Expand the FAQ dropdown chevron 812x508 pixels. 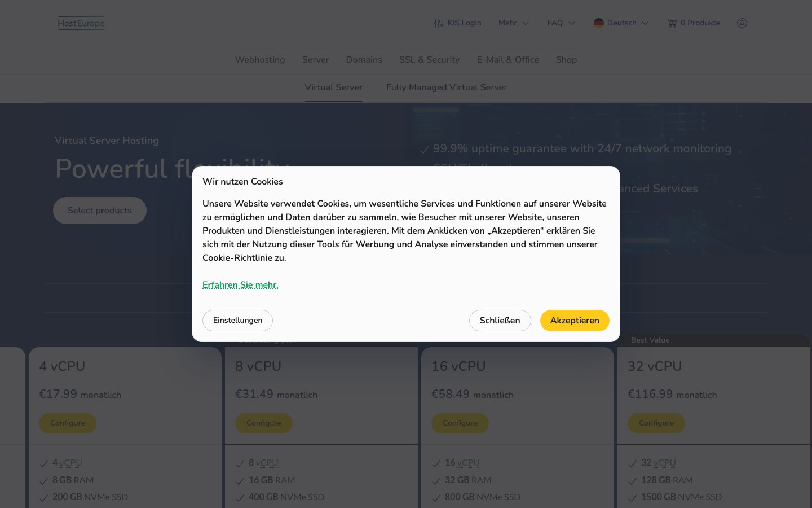tap(572, 23)
